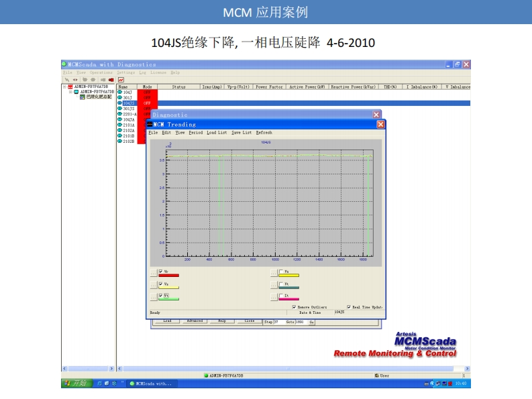Viewport: 532px width, 399px height.
Task: Collapse the nested ADMIN-FB7F6A7DB child node
Action: pos(70,92)
